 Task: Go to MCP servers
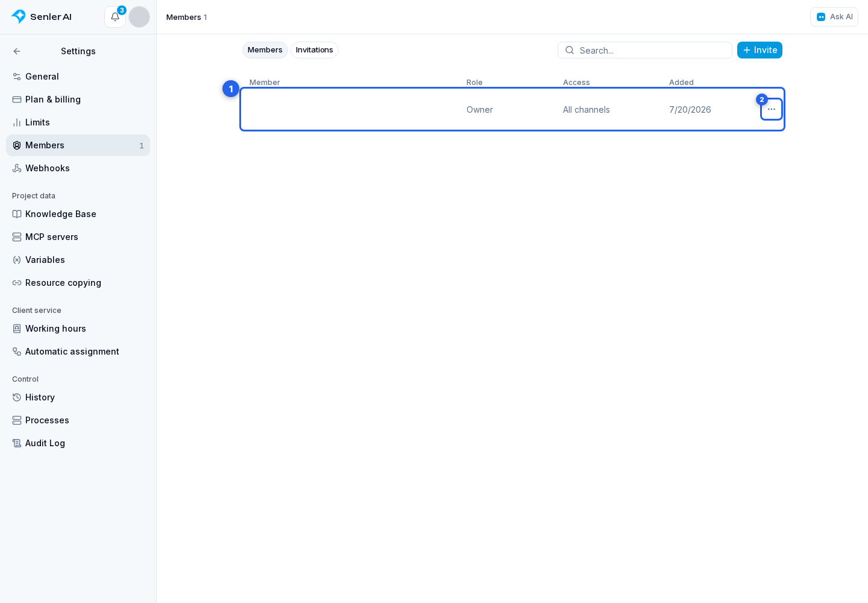(78, 237)
